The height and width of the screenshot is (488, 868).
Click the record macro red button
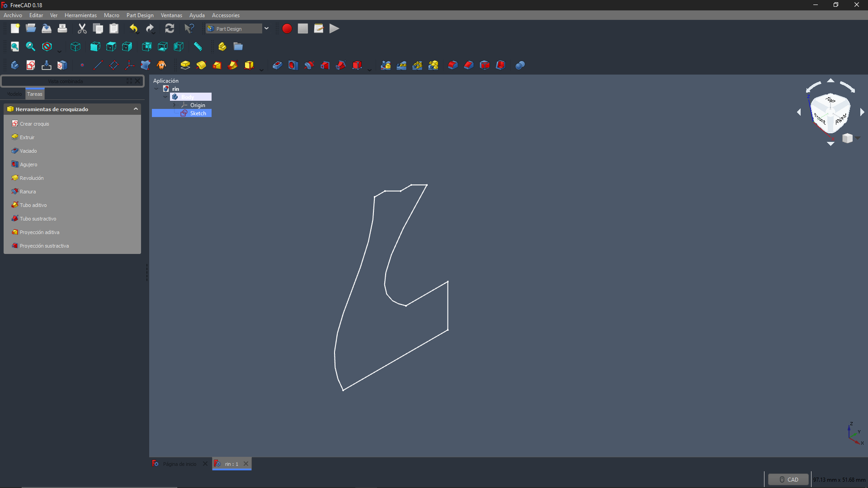click(287, 28)
